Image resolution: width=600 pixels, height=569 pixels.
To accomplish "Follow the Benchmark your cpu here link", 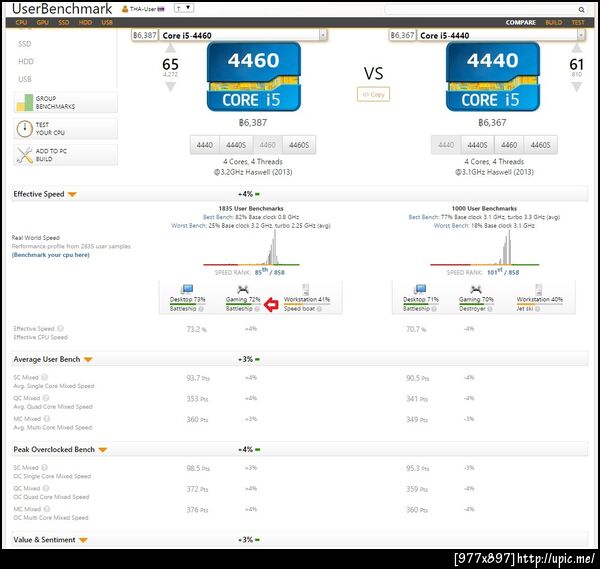I will (x=51, y=255).
